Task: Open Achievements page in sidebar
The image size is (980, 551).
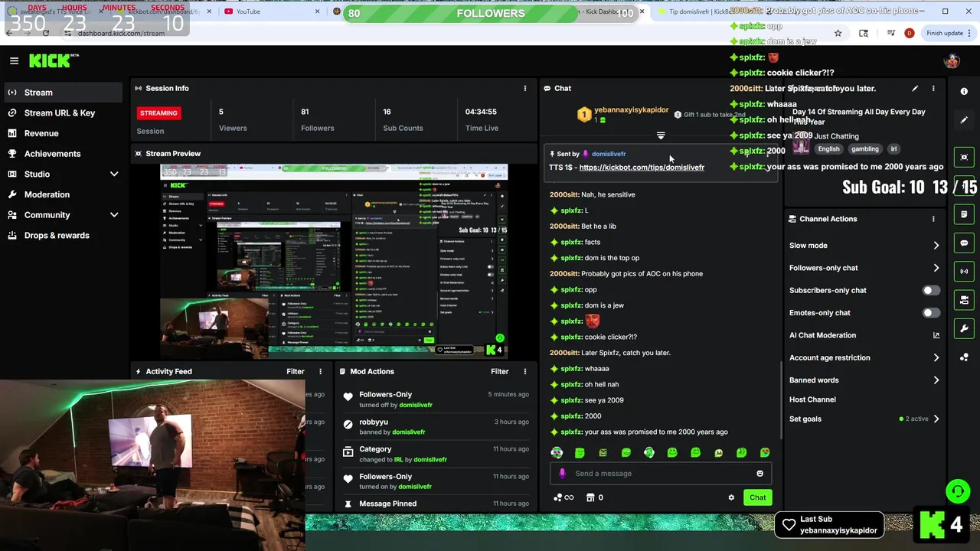Action: point(63,154)
